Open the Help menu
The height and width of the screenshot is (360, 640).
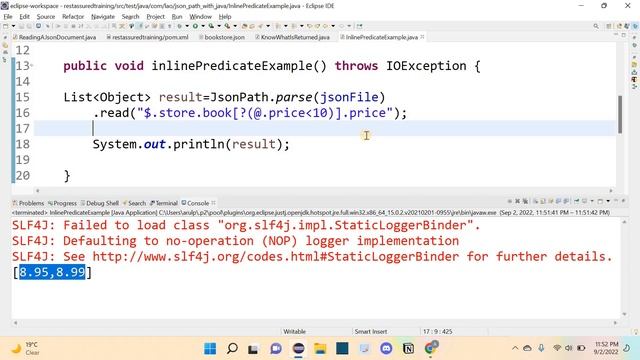click(x=225, y=17)
